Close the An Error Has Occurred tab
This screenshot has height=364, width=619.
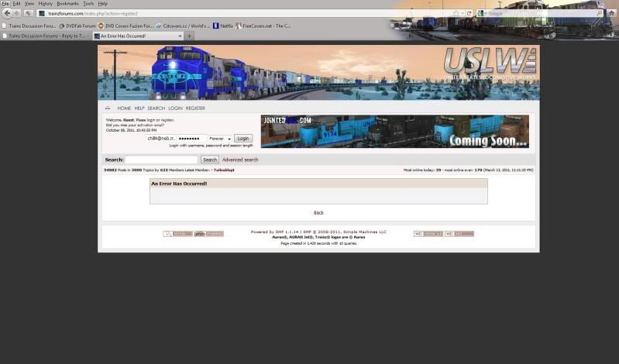point(180,36)
